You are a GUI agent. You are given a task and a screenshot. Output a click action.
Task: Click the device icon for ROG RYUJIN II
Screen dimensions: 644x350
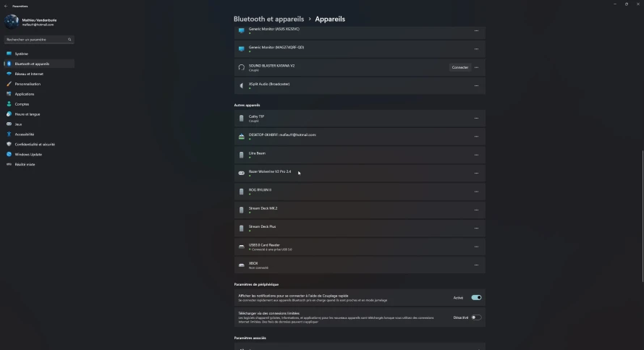point(242,192)
